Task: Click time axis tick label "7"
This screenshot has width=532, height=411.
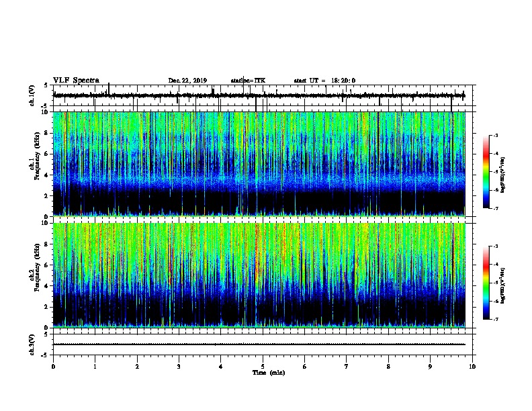Action: (x=347, y=367)
